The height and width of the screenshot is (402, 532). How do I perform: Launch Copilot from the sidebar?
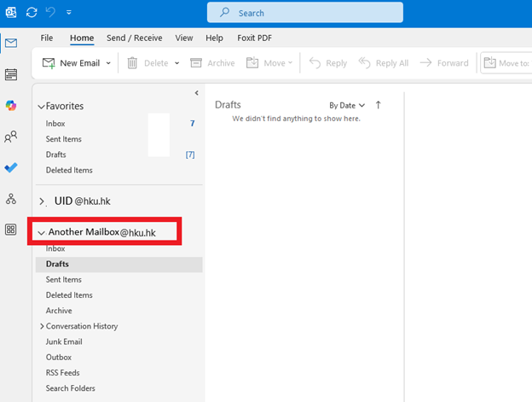(x=11, y=105)
